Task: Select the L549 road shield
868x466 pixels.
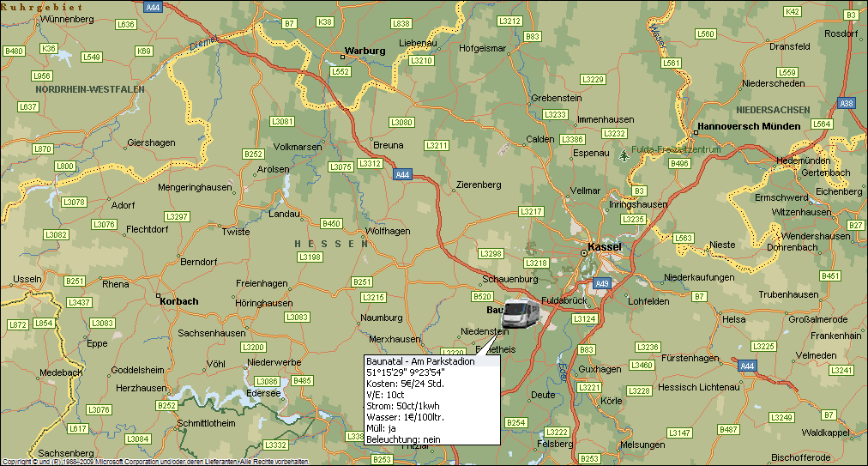Action: (x=91, y=57)
